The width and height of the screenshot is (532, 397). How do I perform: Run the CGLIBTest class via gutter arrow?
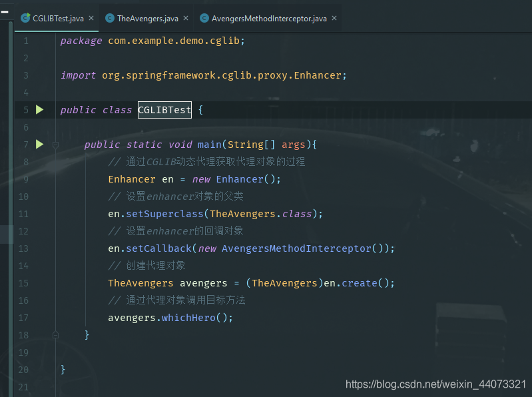coord(40,110)
